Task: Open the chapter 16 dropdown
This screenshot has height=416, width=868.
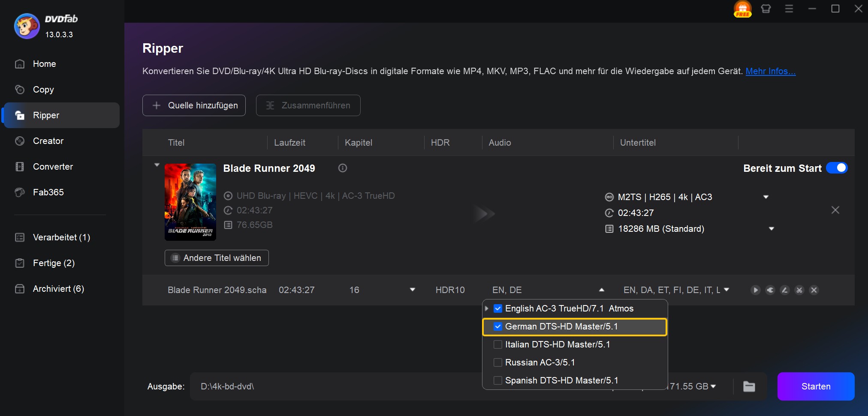Action: (x=413, y=290)
